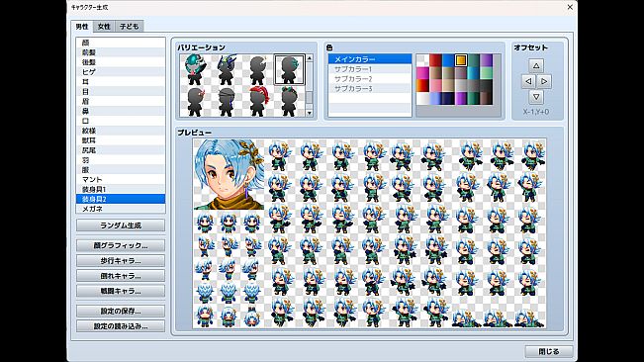Select マント in the parts list
This screenshot has height=362, width=644.
121,179
